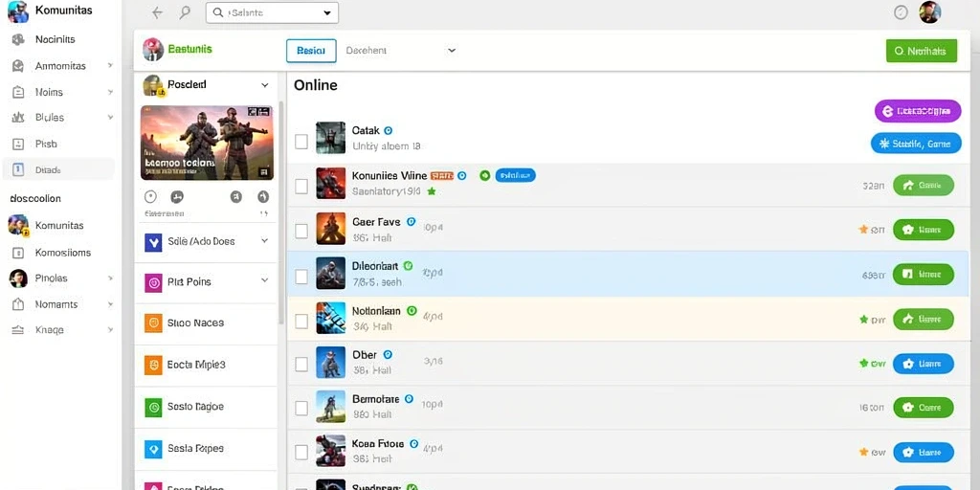980x490 pixels.
Task: Tick the checkbox for Gaer Favs
Action: click(301, 232)
